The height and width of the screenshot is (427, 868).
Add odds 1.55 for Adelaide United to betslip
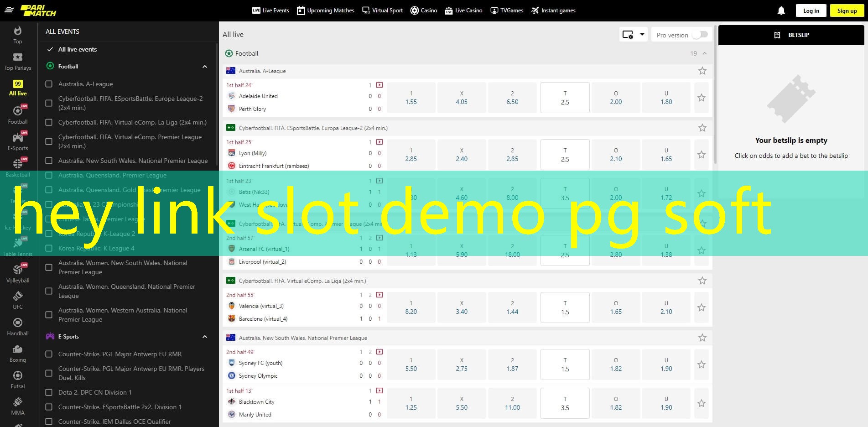[x=411, y=97]
